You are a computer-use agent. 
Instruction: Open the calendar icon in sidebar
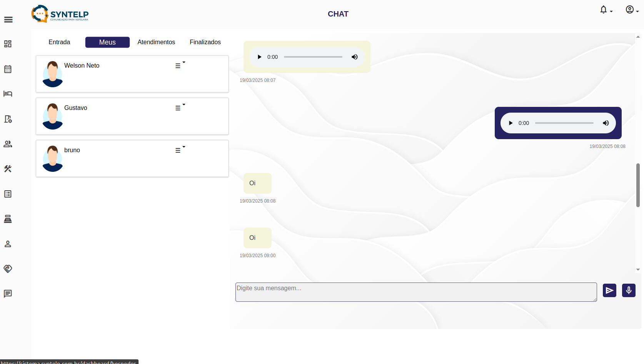pos(8,69)
